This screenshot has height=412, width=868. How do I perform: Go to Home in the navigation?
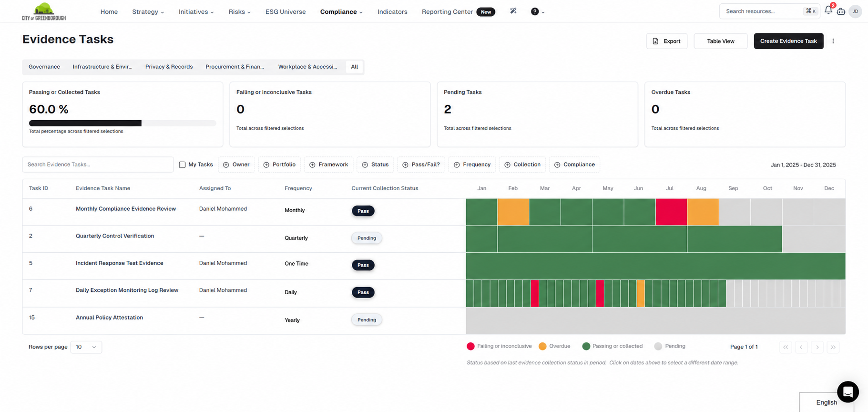click(109, 11)
